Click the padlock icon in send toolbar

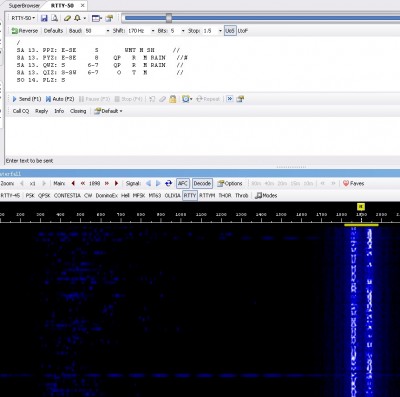(172, 99)
